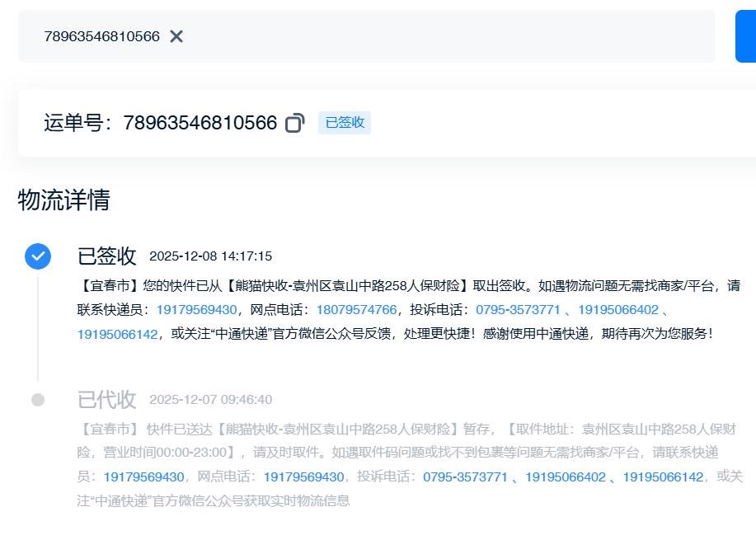Click the blue checkmark icon beside 已签收
Viewport: 756px width, 540px height.
click(x=38, y=256)
